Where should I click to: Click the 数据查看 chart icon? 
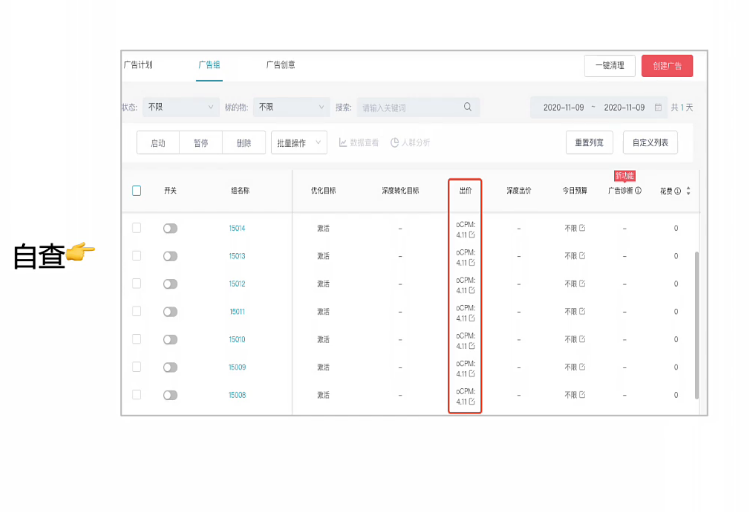pyautogui.click(x=343, y=143)
